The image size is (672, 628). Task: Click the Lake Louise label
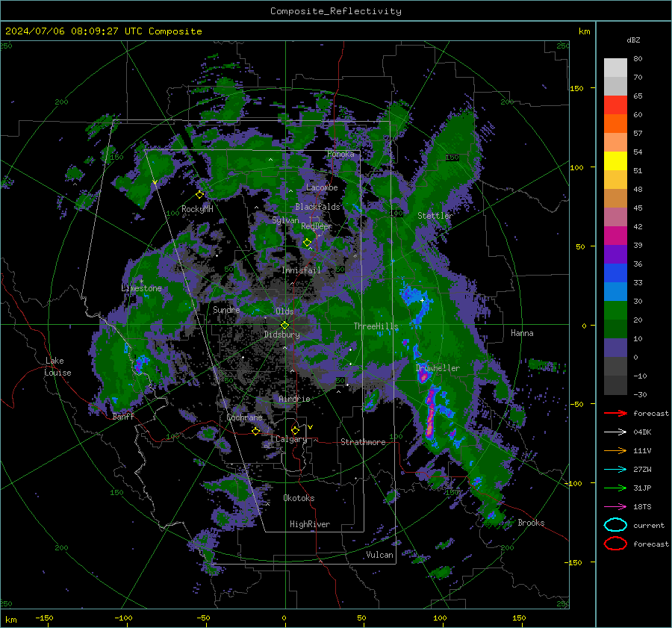57,367
